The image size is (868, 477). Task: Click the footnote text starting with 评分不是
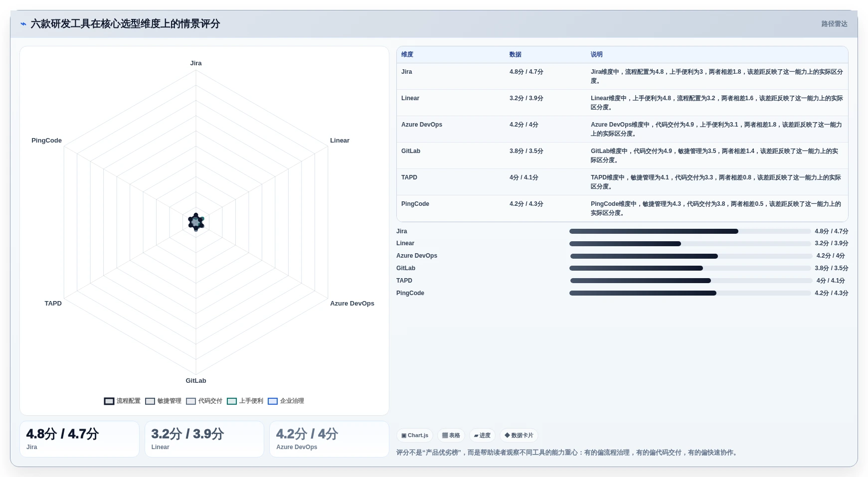pyautogui.click(x=568, y=453)
